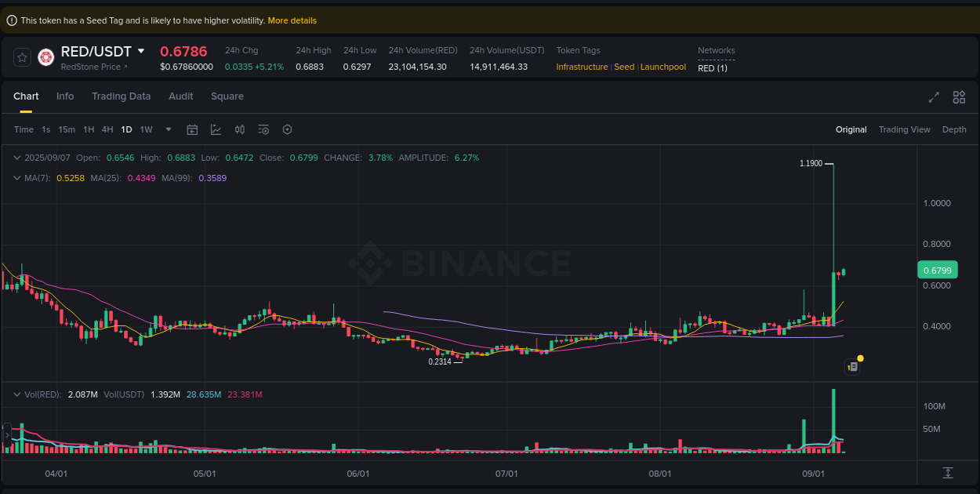Open the chart date-range calendar picker
This screenshot has width=980, height=494.
[x=192, y=129]
